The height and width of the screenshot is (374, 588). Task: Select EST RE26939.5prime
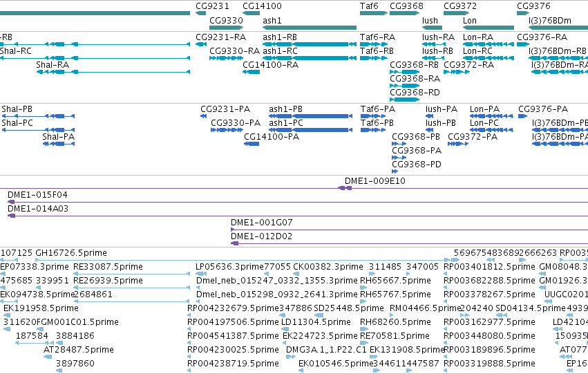[132, 288]
